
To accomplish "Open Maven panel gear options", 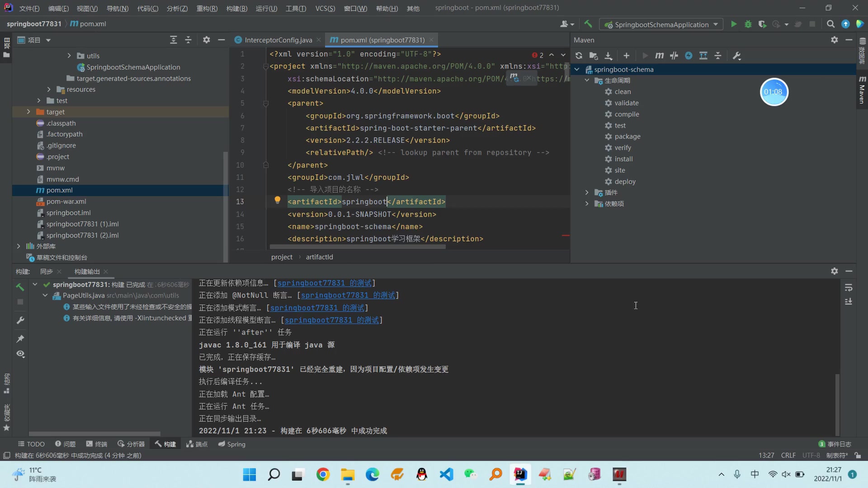I will point(835,40).
